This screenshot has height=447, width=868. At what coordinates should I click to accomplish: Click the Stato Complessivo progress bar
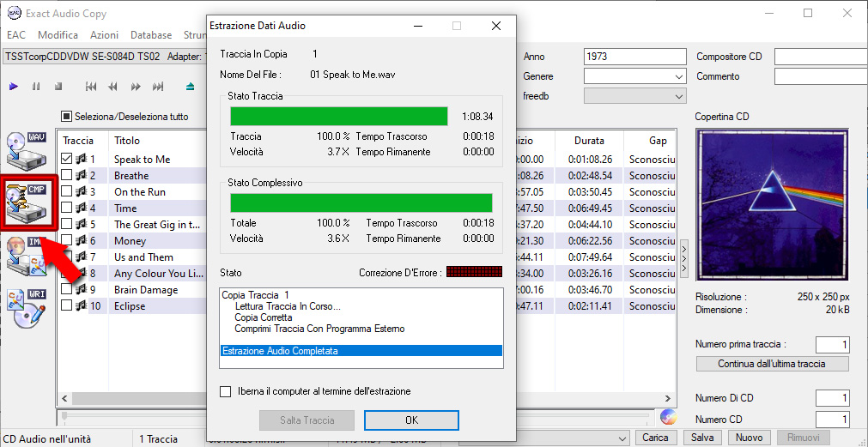361,202
